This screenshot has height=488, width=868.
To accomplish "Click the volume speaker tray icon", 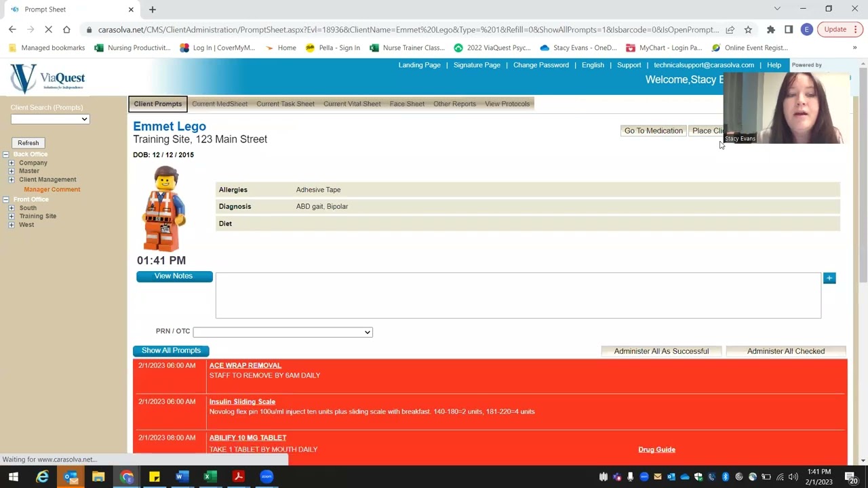I will pos(793,477).
